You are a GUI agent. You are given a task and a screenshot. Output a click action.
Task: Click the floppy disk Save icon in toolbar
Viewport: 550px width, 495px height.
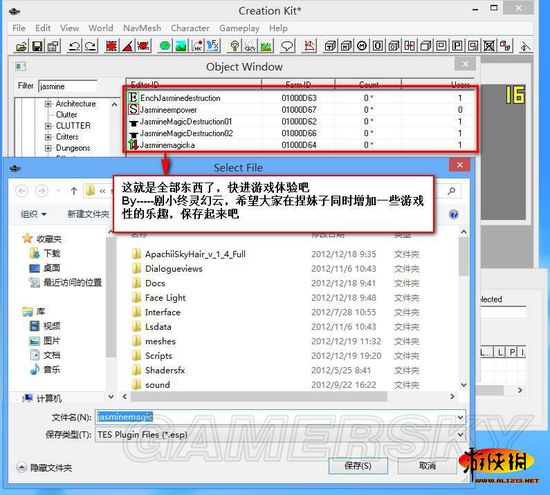tap(38, 46)
